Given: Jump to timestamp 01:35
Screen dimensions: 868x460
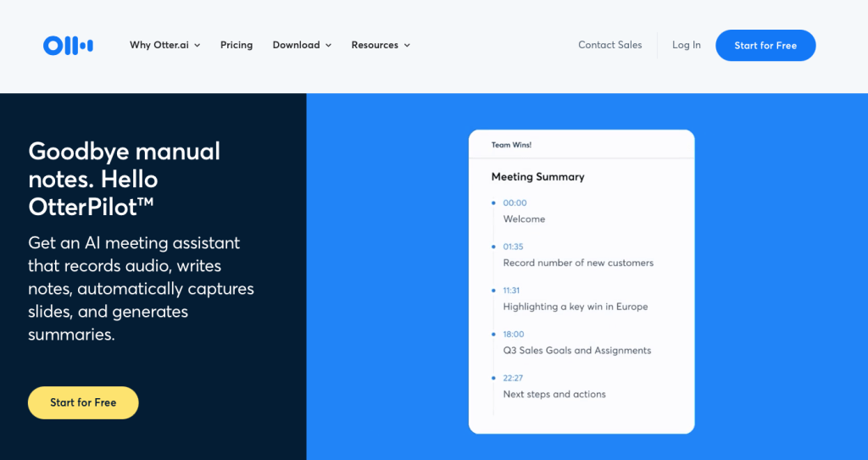Looking at the screenshot, I should tap(513, 247).
